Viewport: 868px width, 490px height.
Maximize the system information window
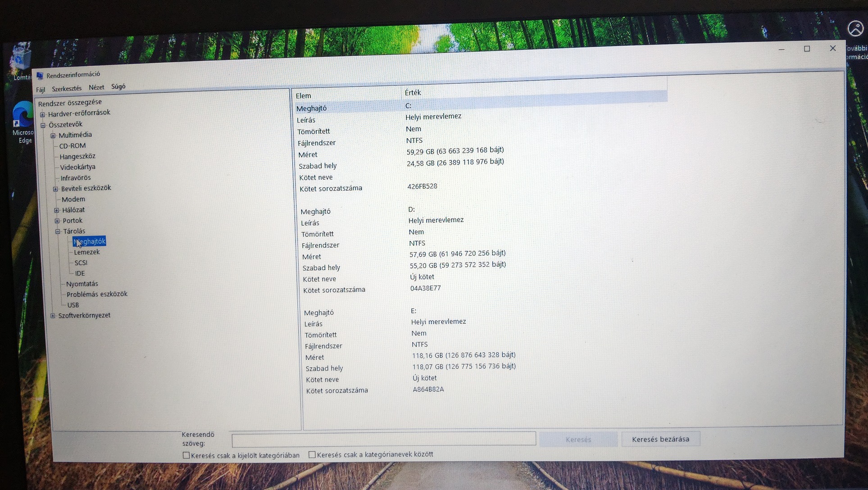pos(807,49)
